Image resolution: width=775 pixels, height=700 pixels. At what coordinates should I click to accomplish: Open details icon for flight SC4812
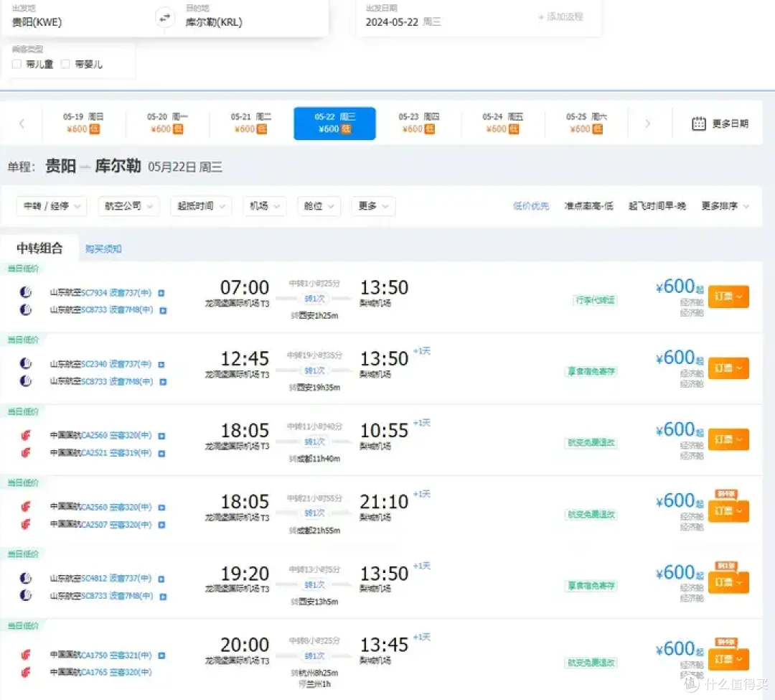coord(161,579)
